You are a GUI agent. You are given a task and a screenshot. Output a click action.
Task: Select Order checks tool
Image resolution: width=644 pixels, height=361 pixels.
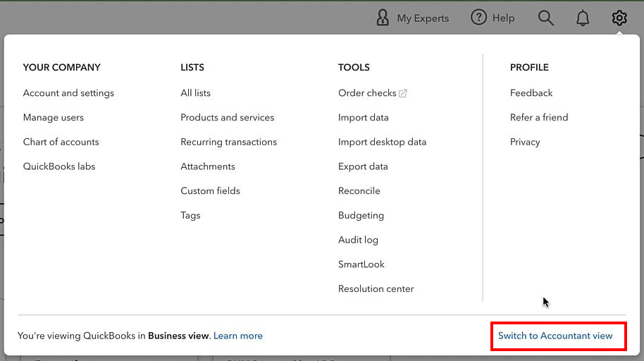click(x=367, y=93)
